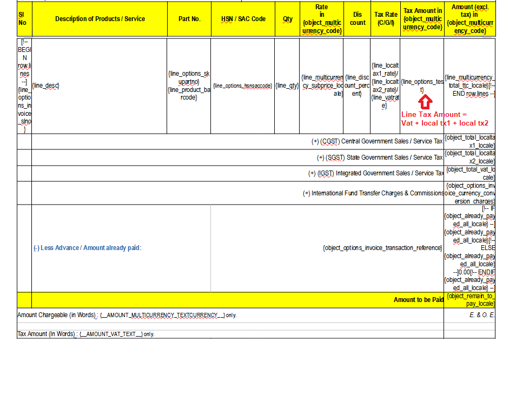This screenshot has height=420, width=516.
Task: Select the {line_options_test} tax amount placeholder
Action: pyautogui.click(x=422, y=86)
